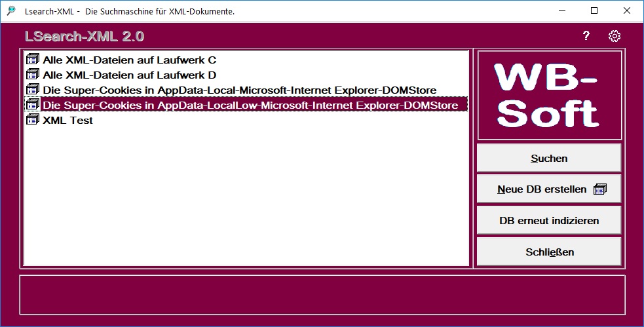Screen dimensions: 644x327
Task: Select 'Alle XML-Dateien auf Laufwerk D'
Action: pos(129,75)
